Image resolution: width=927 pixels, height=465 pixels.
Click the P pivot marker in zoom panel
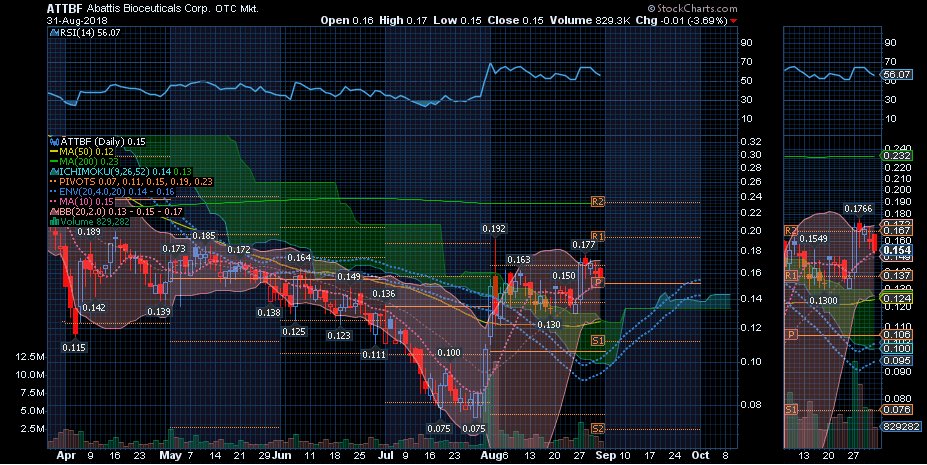tap(791, 335)
